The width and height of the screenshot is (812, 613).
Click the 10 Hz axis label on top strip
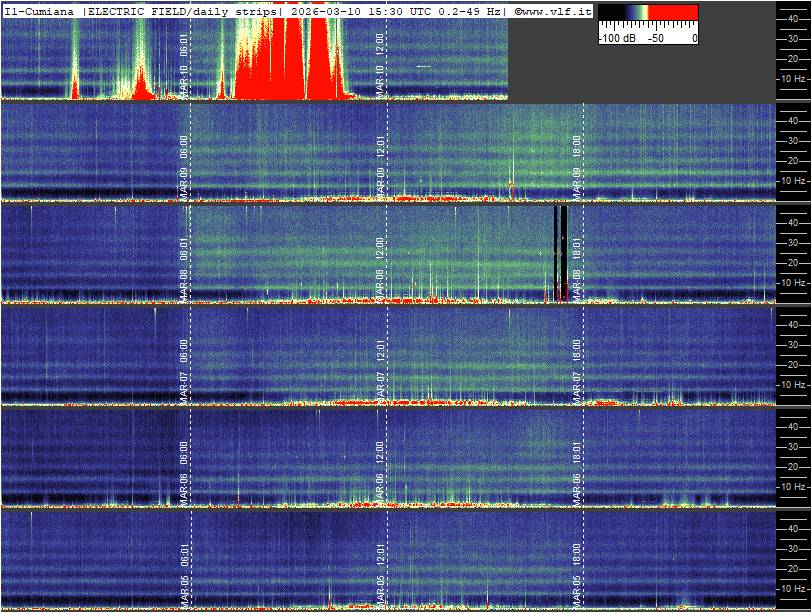point(793,78)
